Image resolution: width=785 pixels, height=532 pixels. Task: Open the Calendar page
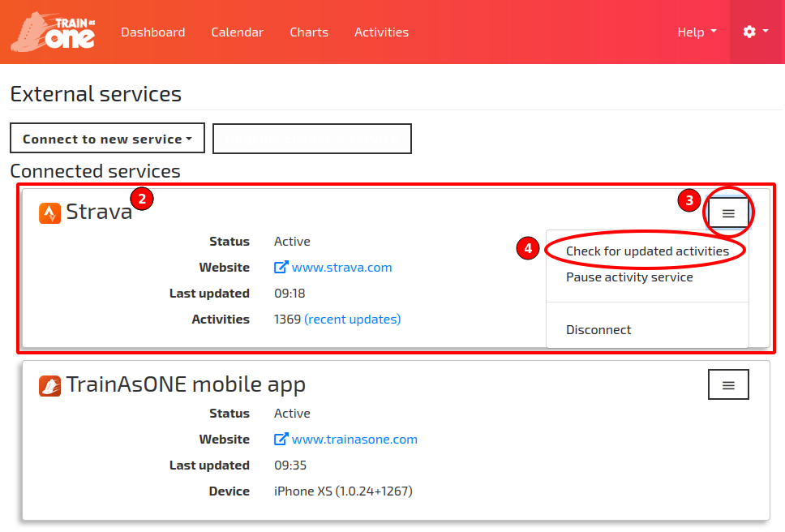(237, 32)
